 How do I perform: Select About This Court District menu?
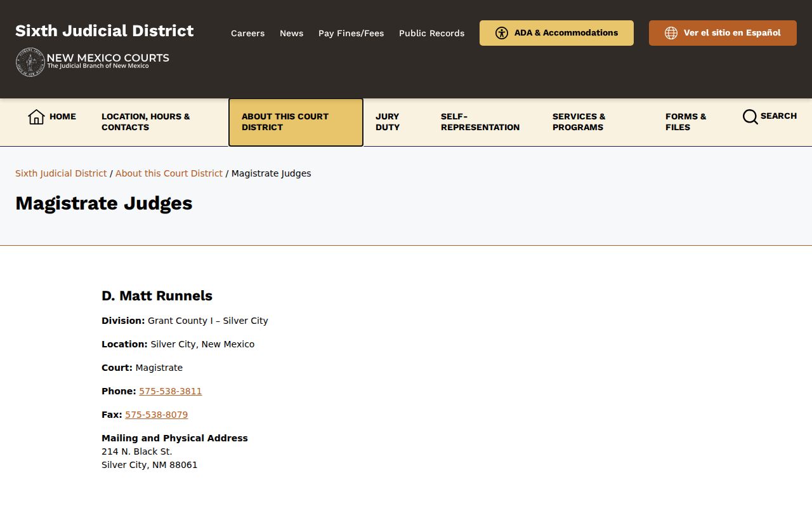296,122
